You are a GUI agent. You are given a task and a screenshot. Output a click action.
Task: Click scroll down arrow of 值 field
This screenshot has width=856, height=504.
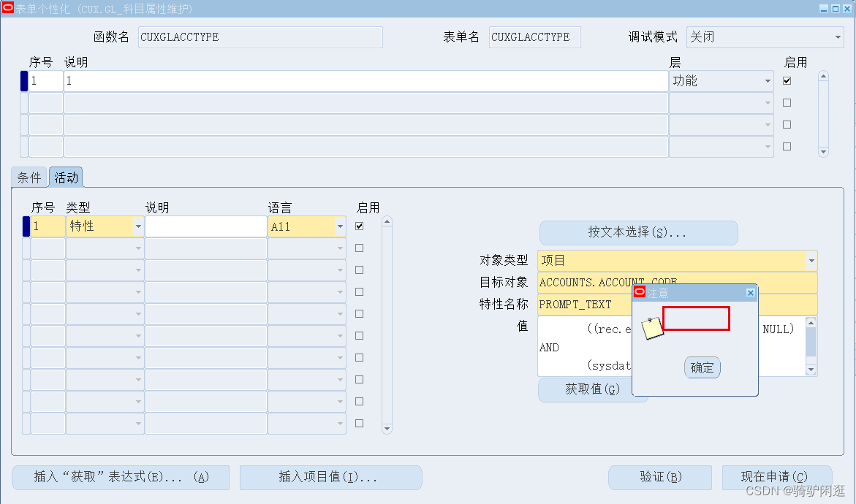coord(811,370)
